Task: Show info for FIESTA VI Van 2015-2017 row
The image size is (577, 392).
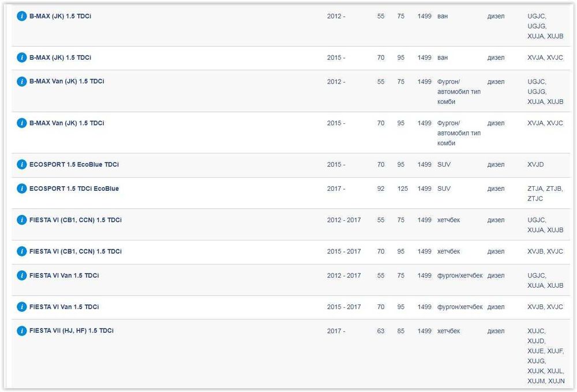Action: [x=22, y=307]
